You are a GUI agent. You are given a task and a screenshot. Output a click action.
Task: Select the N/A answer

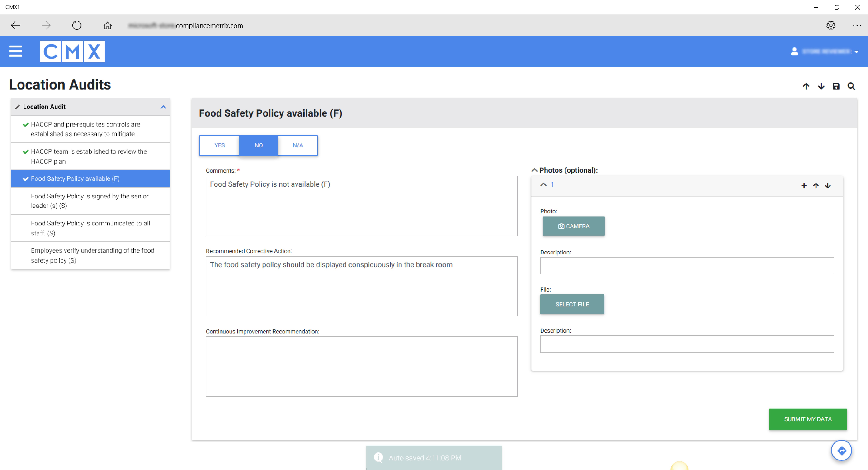(x=298, y=145)
